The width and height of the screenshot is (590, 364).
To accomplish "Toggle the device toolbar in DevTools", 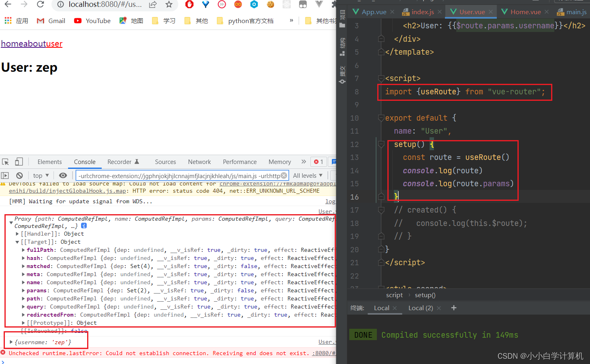I will click(x=19, y=162).
